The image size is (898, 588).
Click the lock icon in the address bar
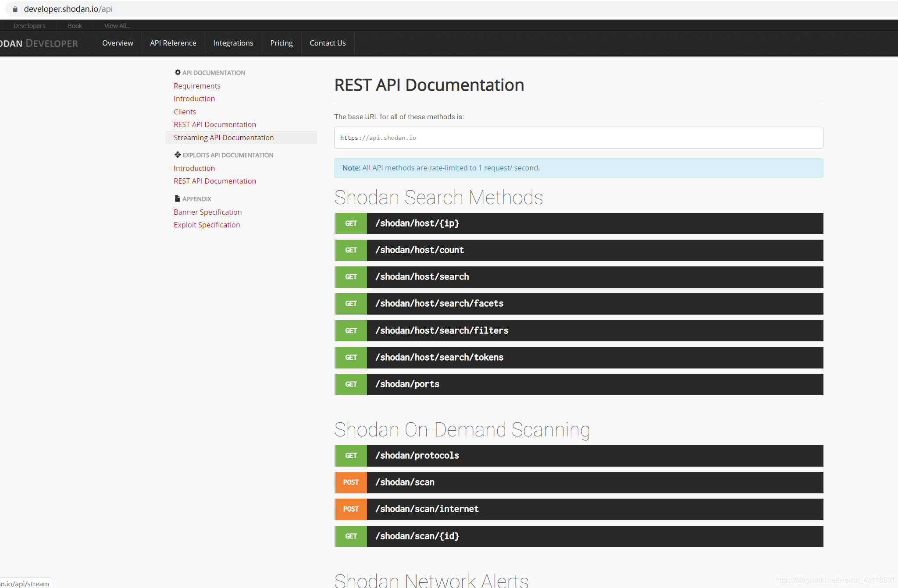point(15,9)
